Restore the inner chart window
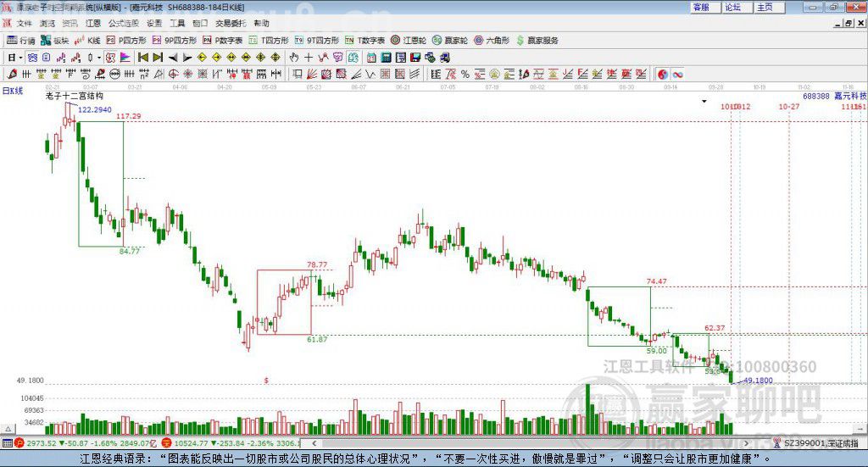The width and height of the screenshot is (868, 467). [x=849, y=23]
